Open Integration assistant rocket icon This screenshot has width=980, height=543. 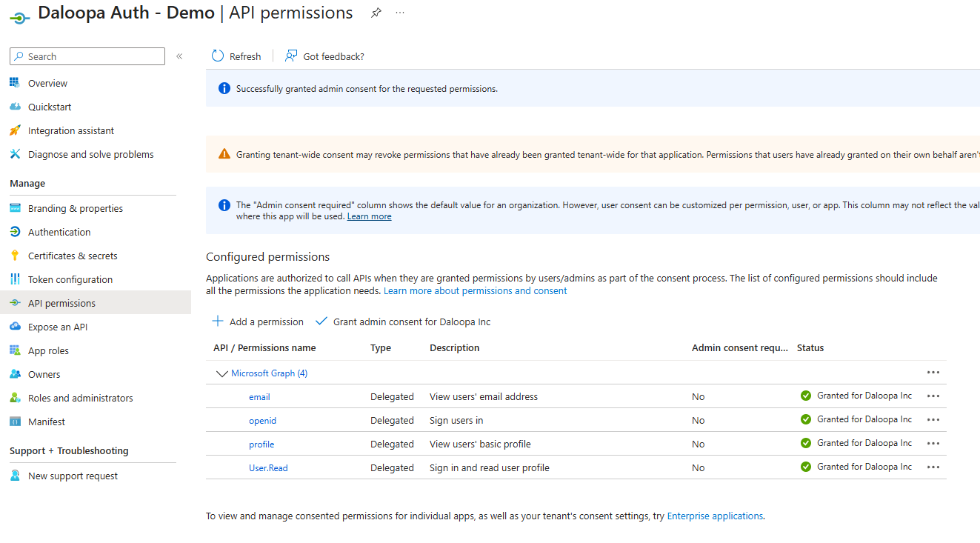pos(15,130)
